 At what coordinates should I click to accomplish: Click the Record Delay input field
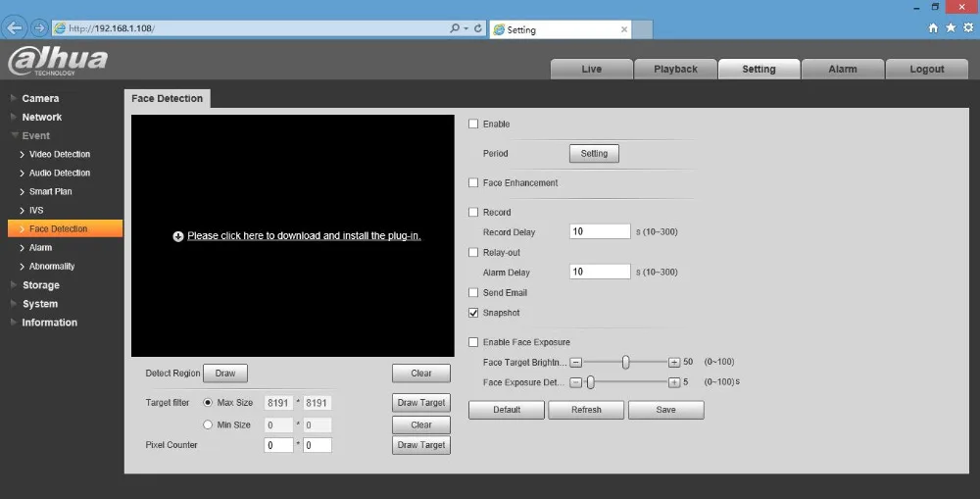tap(600, 231)
